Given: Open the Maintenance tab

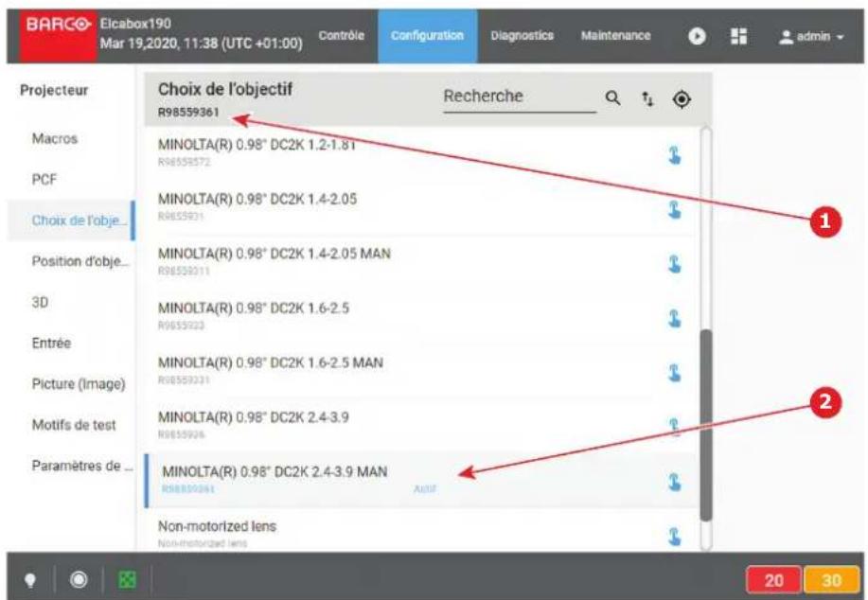Looking at the screenshot, I should point(615,35).
